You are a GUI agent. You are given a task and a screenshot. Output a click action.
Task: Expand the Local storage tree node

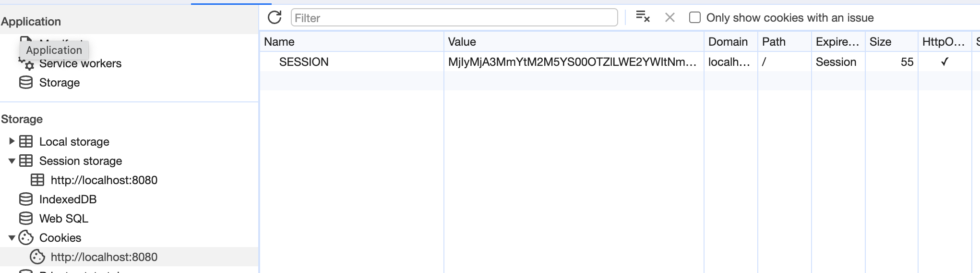(12, 141)
